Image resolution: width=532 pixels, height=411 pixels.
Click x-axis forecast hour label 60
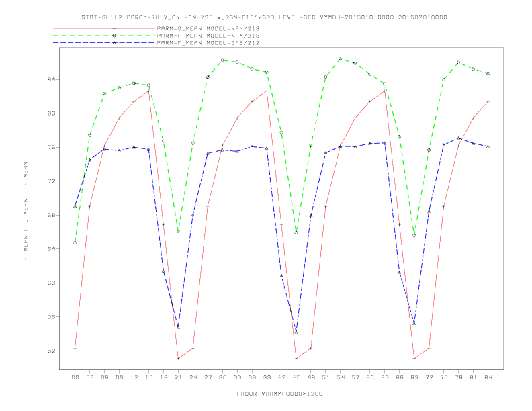(370, 377)
